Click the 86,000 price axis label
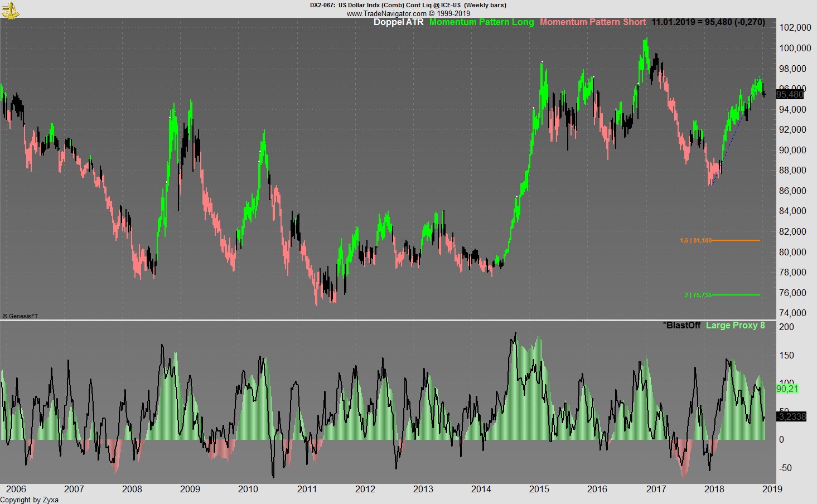This screenshot has width=817, height=504. pyautogui.click(x=792, y=191)
